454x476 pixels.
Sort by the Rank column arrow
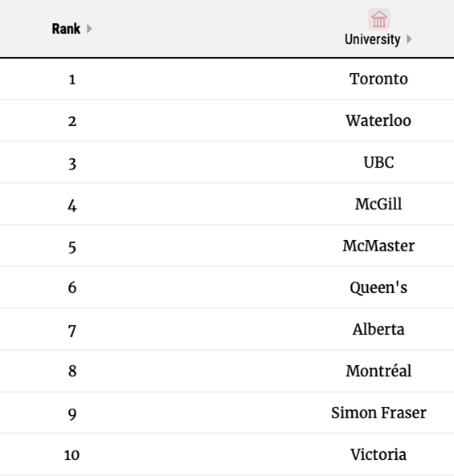coord(89,29)
